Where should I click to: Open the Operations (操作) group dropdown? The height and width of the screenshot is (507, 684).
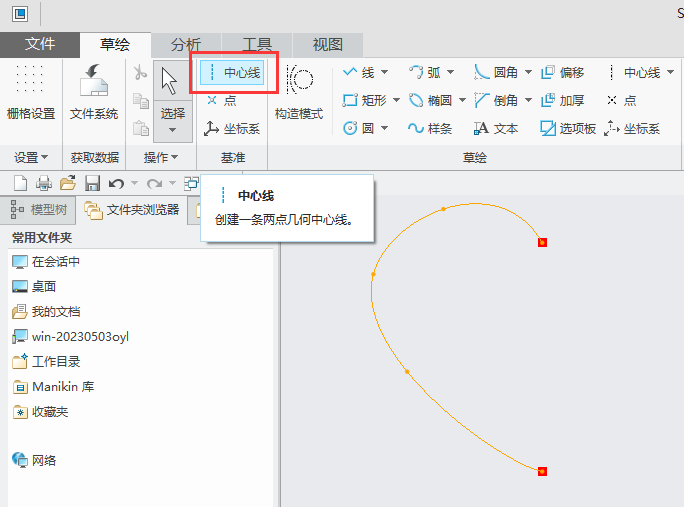point(161,158)
